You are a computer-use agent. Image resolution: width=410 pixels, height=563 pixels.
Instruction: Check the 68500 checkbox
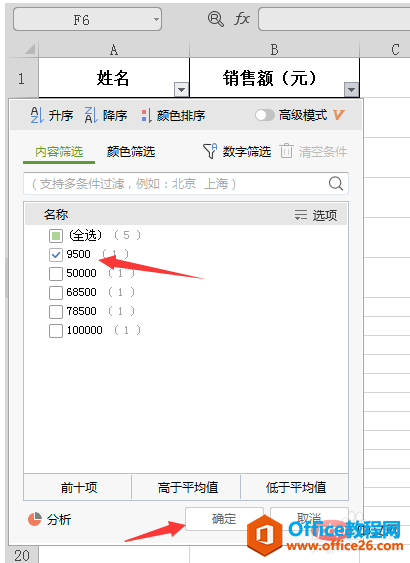[56, 293]
